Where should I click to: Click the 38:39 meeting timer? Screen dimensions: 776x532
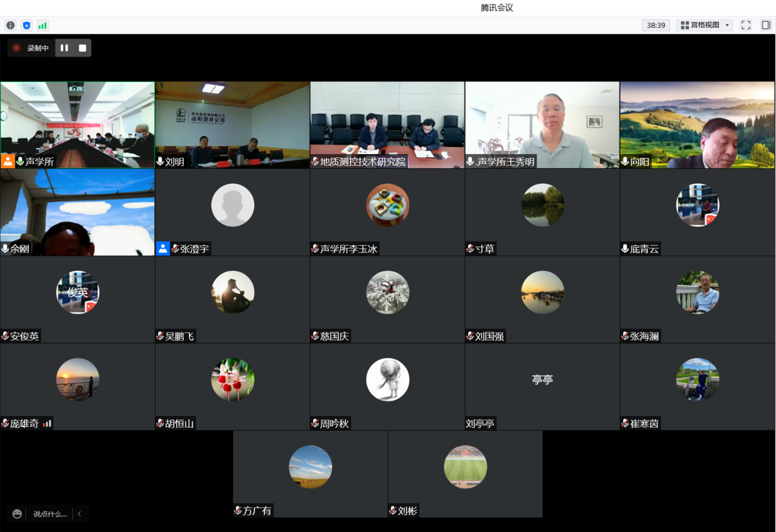pyautogui.click(x=656, y=25)
